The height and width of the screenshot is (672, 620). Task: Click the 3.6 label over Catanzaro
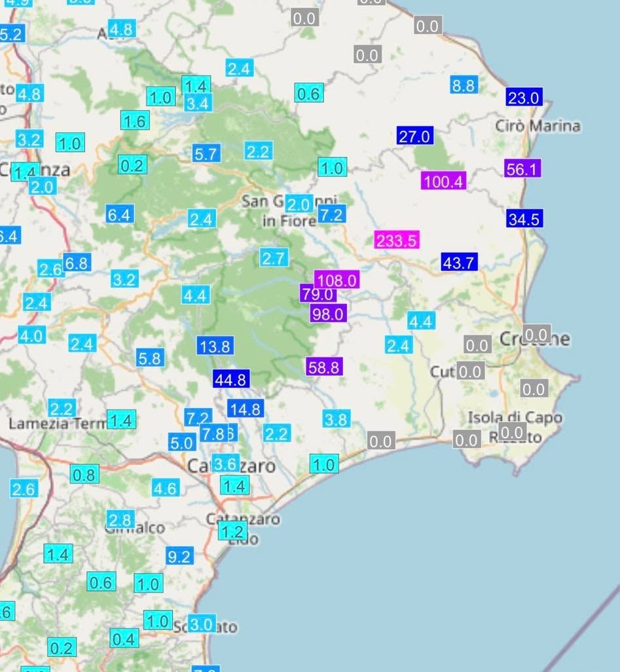(226, 463)
